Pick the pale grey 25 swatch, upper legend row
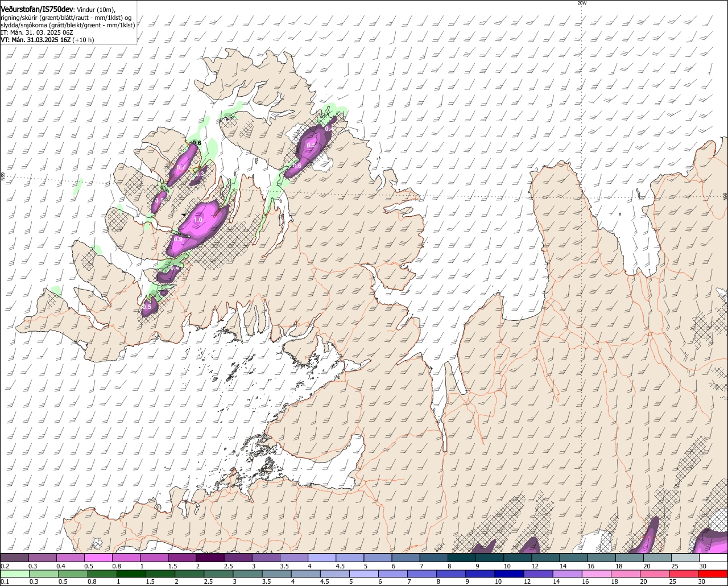 685,558
